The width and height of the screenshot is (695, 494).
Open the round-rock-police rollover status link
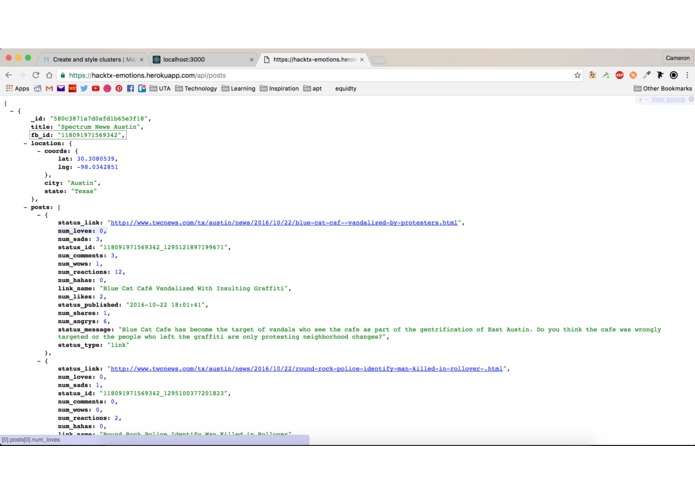coord(307,369)
